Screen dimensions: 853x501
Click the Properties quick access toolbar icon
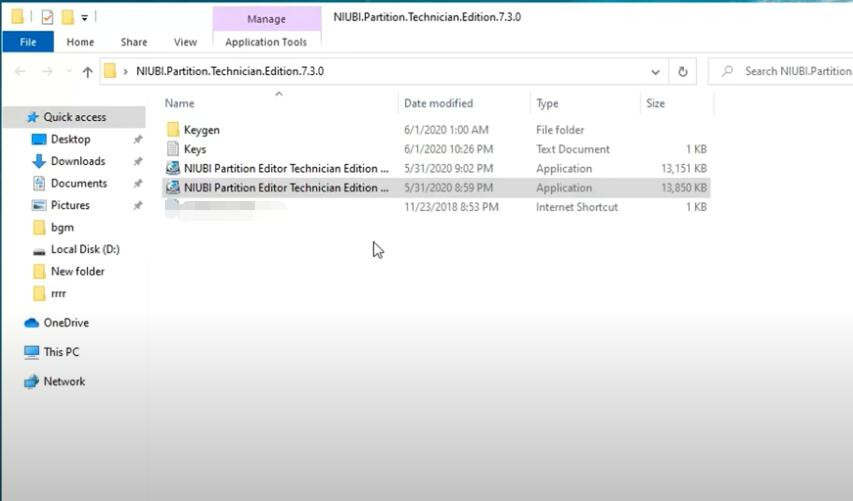[x=47, y=17]
